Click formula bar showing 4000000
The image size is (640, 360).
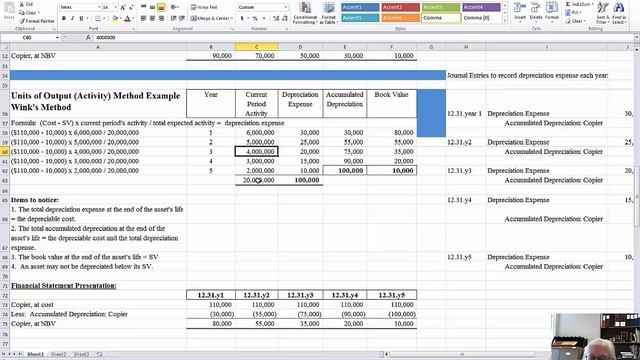point(363,38)
